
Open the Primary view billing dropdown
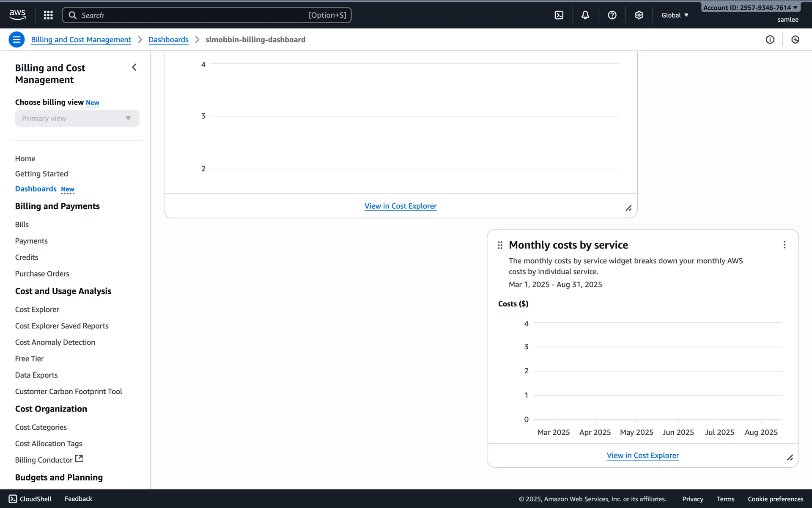coord(77,119)
